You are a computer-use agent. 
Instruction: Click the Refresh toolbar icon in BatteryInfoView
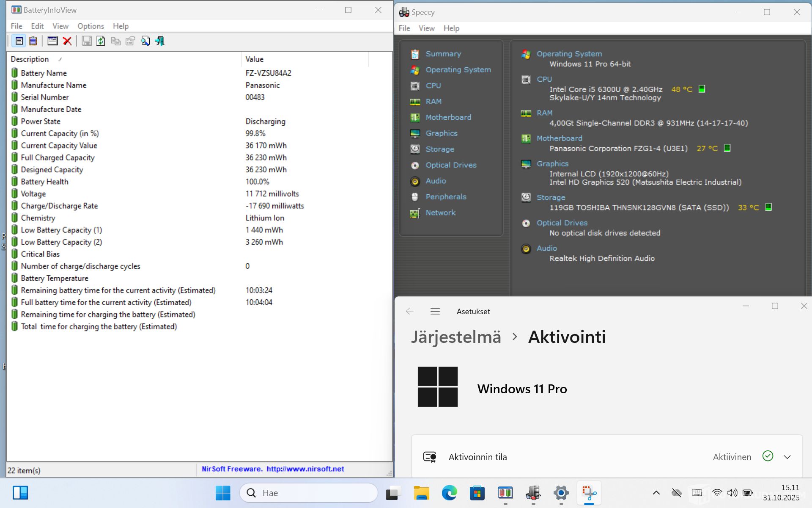[101, 41]
